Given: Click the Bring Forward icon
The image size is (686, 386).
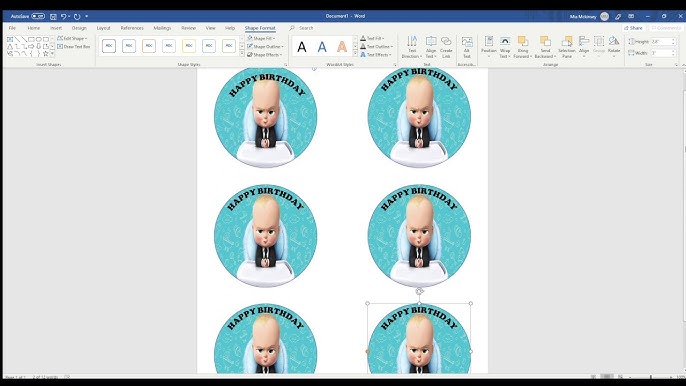Looking at the screenshot, I should tap(523, 42).
